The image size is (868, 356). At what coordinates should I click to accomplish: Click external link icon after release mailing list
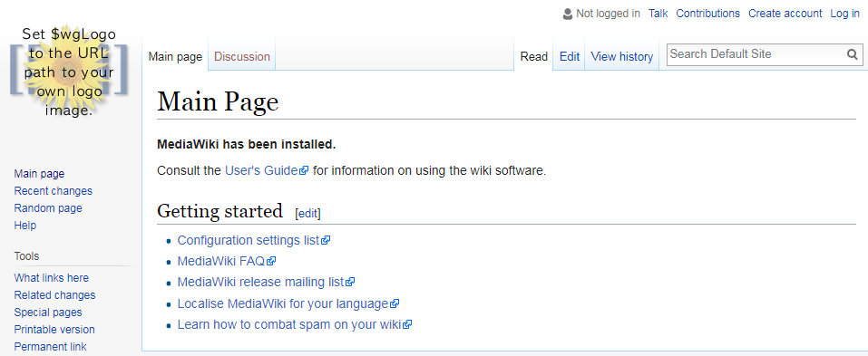350,282
